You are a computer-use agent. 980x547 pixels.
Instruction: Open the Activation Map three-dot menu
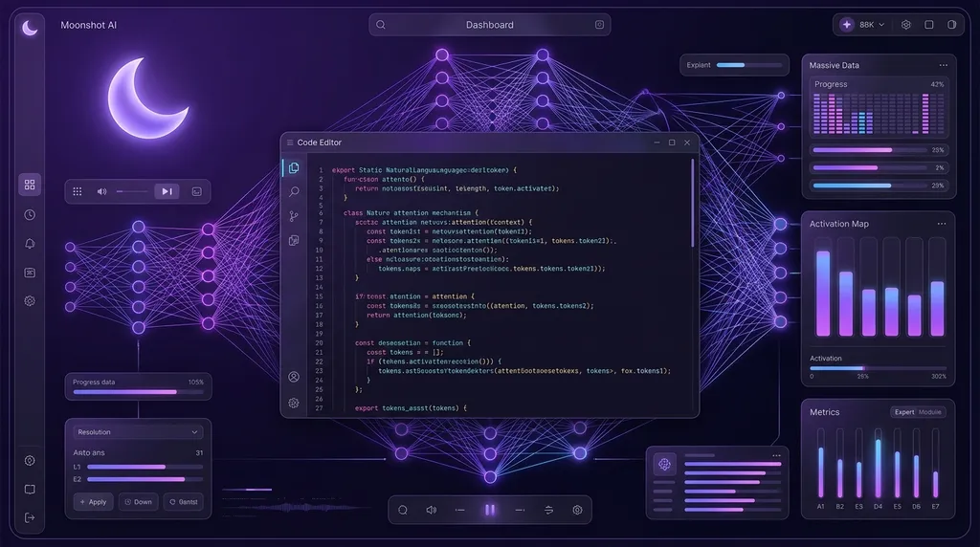point(942,224)
